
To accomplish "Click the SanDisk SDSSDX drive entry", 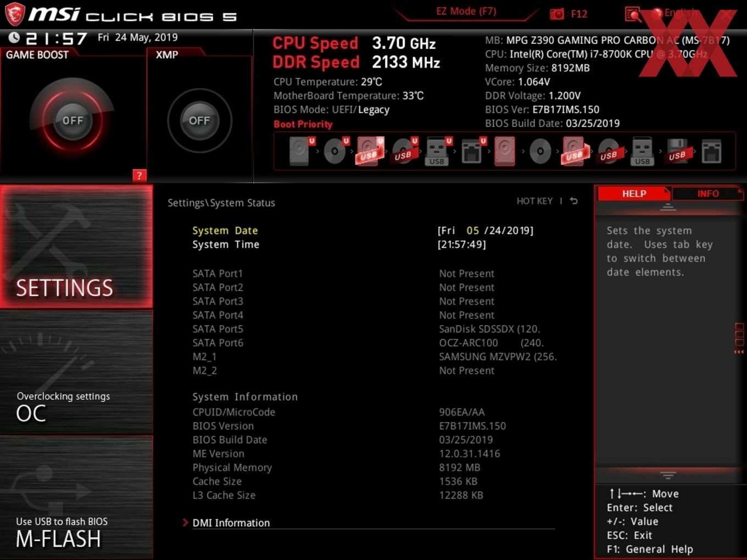I will [489, 329].
